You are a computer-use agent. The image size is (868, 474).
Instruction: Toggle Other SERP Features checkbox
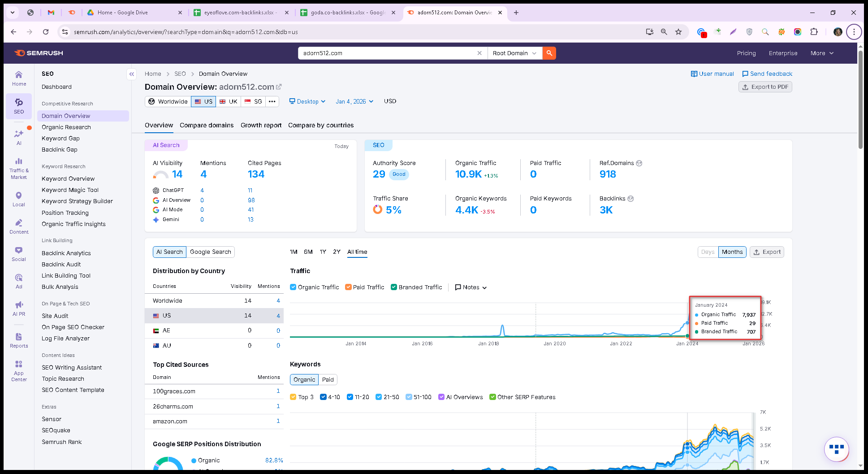click(x=492, y=397)
